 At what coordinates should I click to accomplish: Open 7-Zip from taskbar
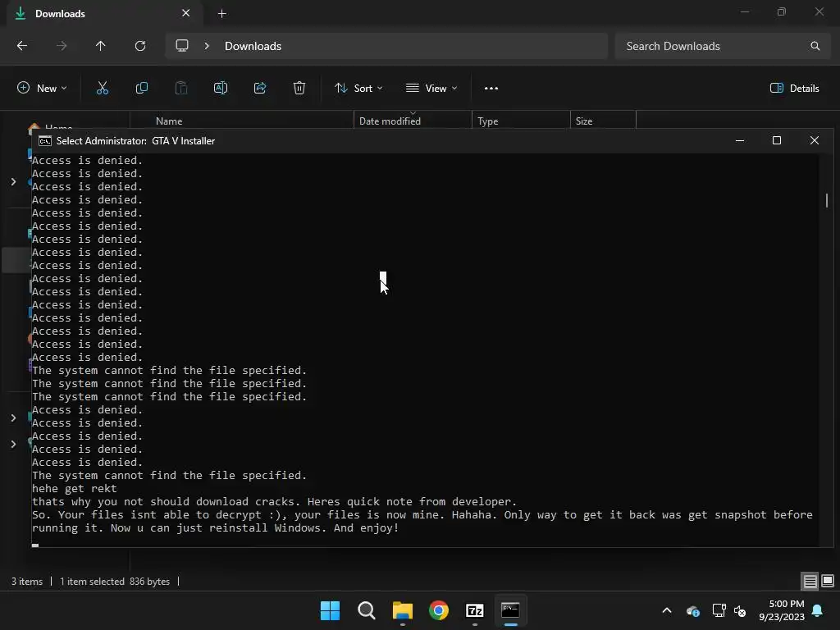(x=475, y=610)
